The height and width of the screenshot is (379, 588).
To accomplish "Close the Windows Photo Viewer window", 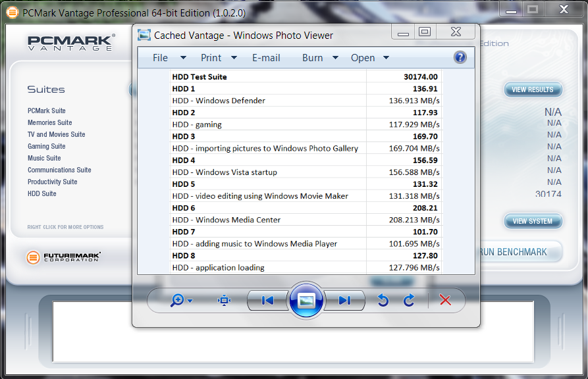I will [x=456, y=32].
